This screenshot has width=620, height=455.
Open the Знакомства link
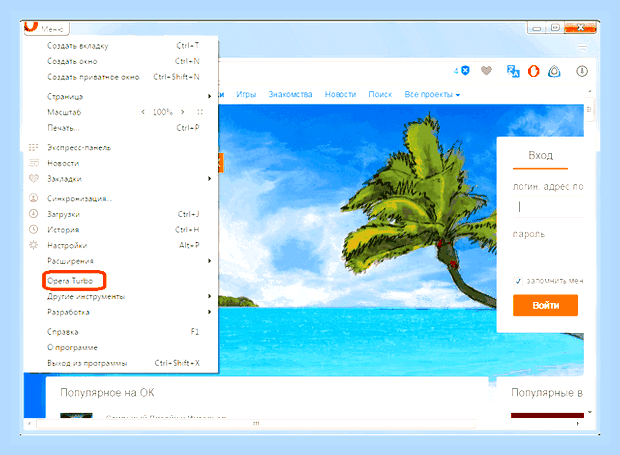290,94
